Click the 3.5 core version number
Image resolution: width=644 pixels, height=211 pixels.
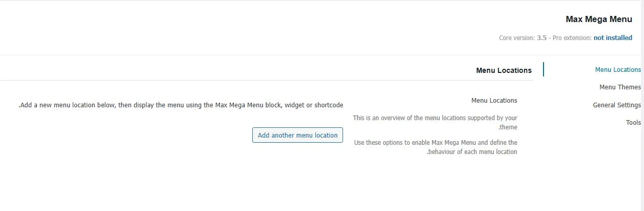(x=541, y=38)
